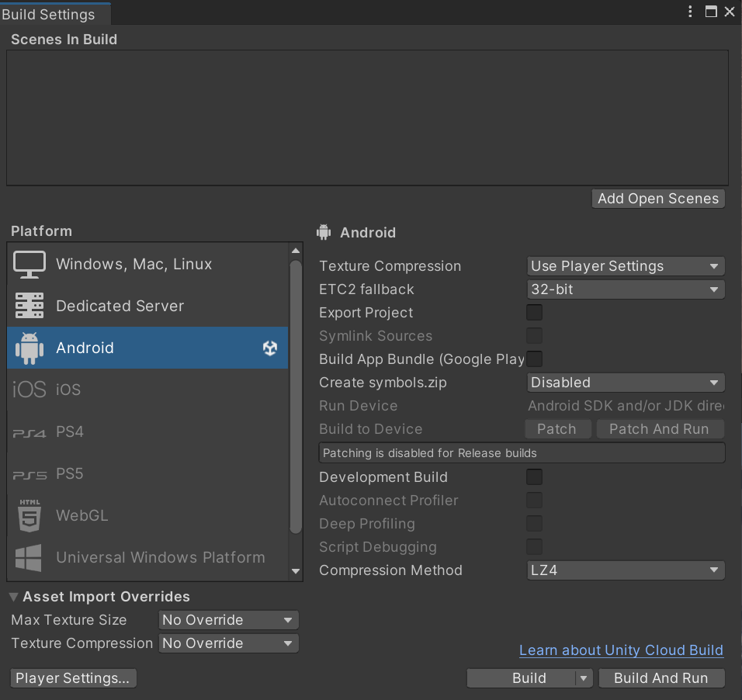The image size is (742, 700).
Task: Select Windows, Mac, Linux platform
Action: pos(147,264)
